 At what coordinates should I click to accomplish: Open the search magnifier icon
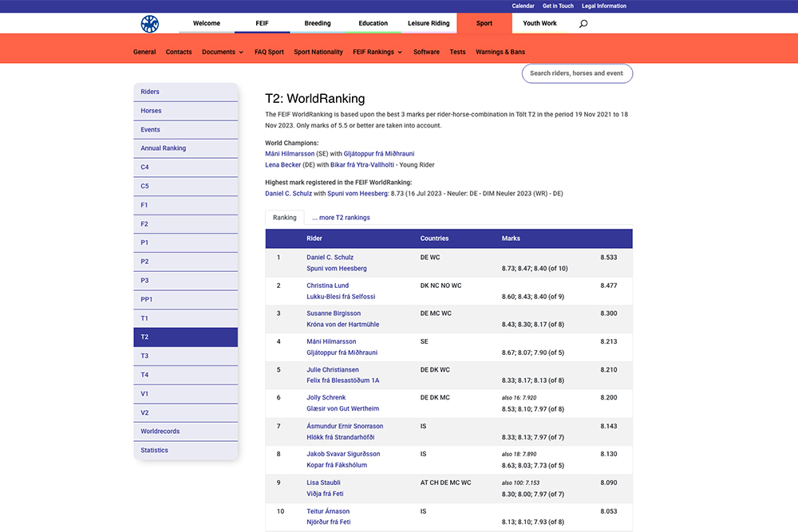coord(583,23)
